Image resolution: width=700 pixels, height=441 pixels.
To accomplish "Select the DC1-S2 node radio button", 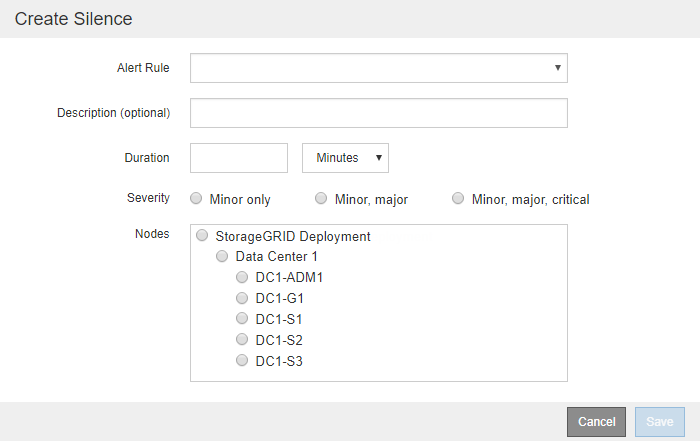I will [242, 340].
